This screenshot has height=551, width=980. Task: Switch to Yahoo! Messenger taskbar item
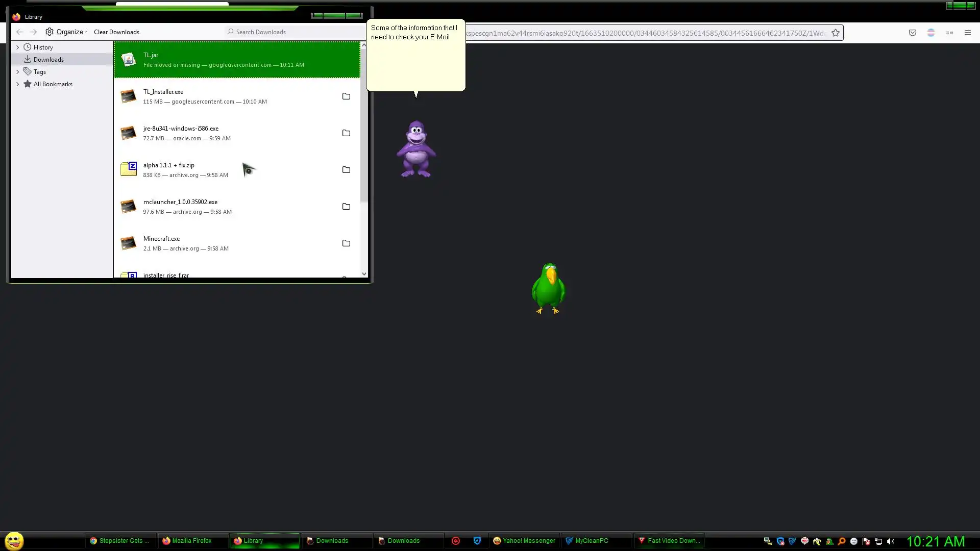pyautogui.click(x=524, y=541)
